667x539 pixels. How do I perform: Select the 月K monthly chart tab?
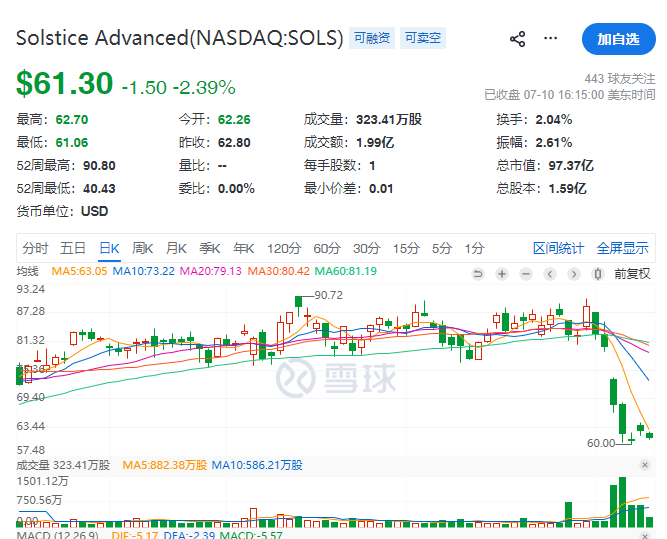coord(176,248)
